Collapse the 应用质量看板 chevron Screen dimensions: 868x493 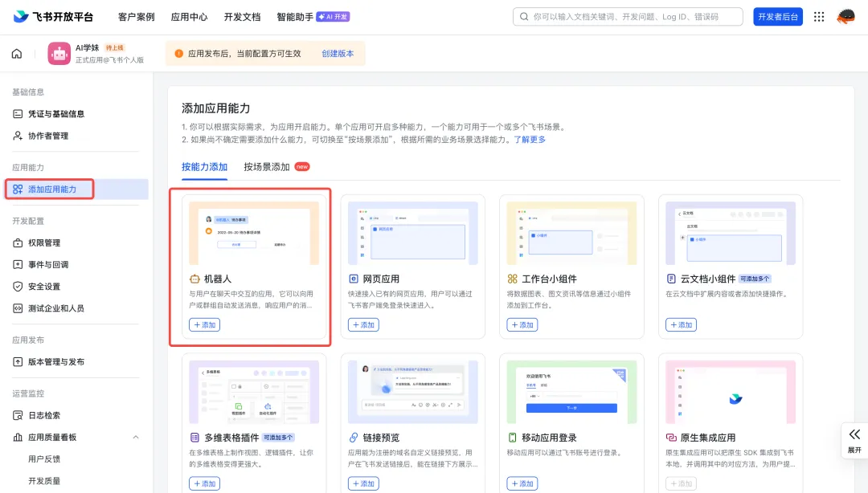pos(136,437)
